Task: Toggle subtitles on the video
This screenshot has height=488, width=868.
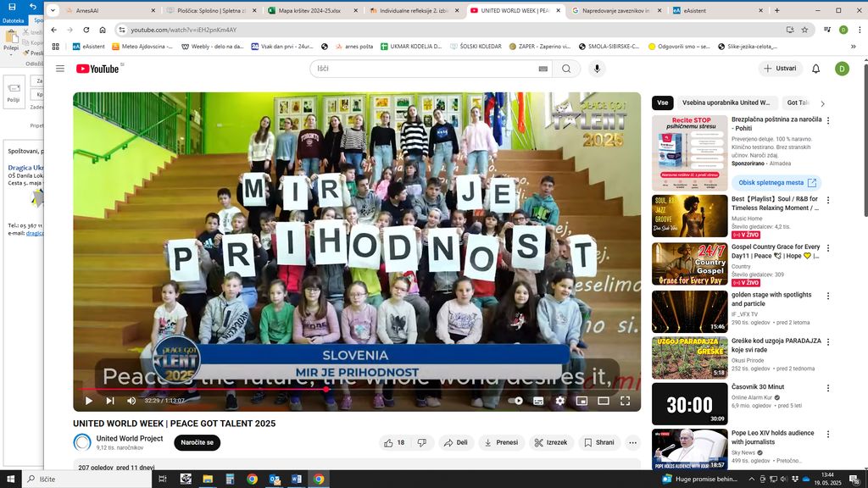Action: click(538, 401)
